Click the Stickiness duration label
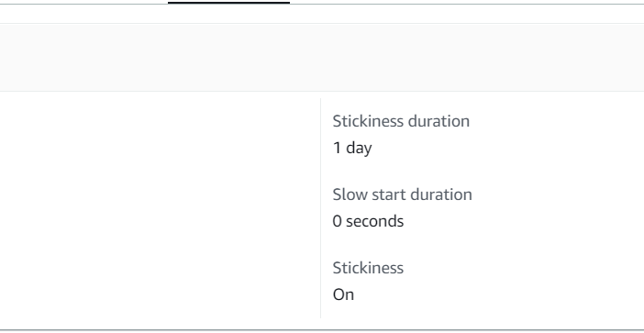Viewport: 644px width, 333px height. [401, 121]
